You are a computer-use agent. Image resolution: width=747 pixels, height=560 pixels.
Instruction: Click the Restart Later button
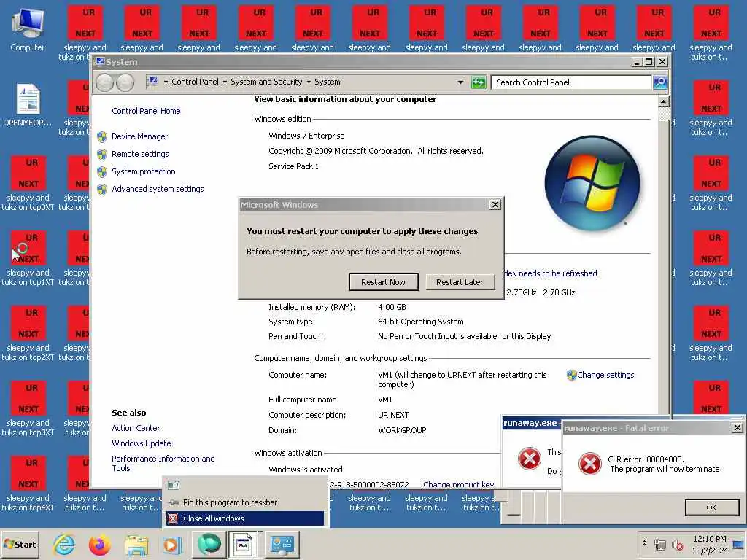tap(460, 282)
